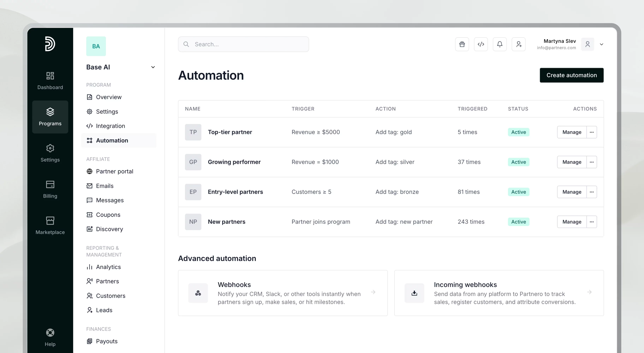Go to Coupons in the sidebar
This screenshot has width=644, height=353.
(x=108, y=215)
